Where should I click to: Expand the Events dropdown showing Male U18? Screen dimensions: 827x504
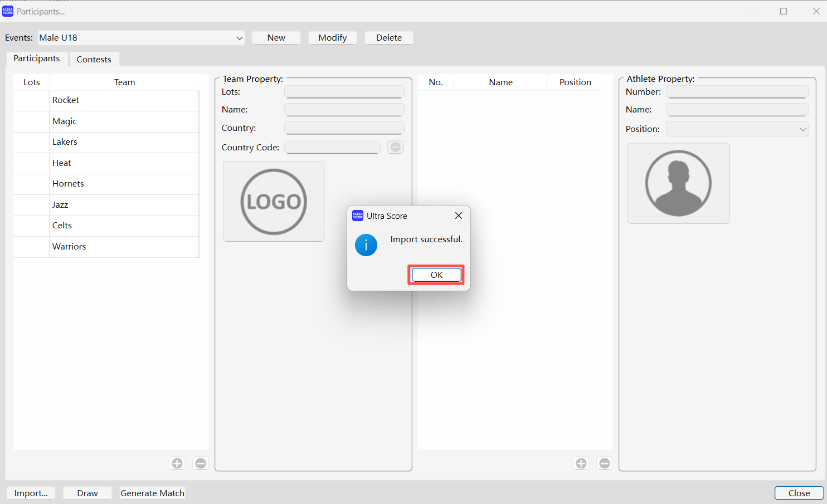(x=239, y=38)
